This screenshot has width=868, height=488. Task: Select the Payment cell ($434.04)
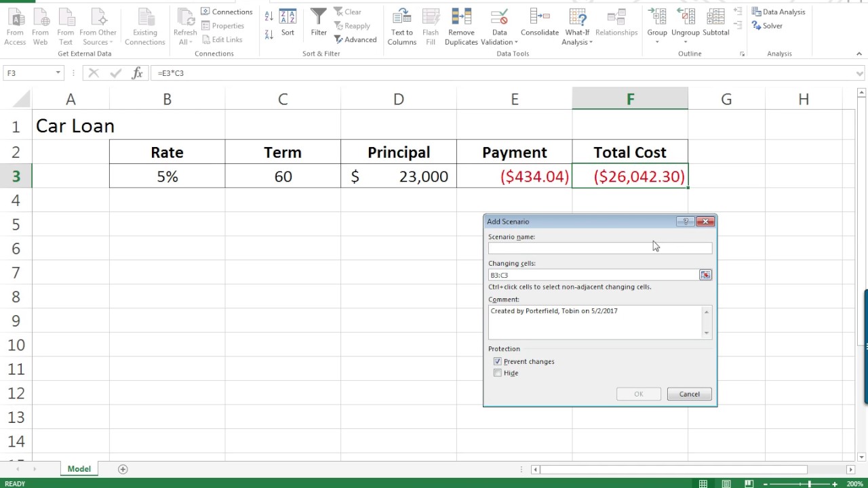click(x=515, y=176)
